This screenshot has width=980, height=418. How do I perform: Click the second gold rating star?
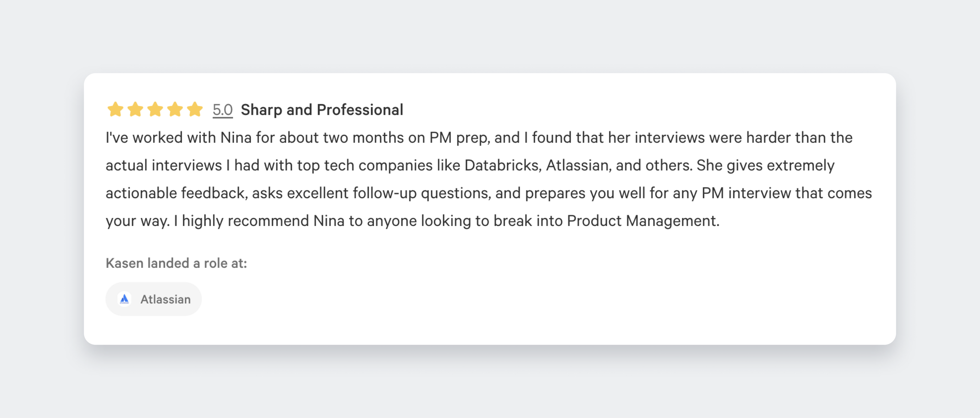click(x=135, y=109)
